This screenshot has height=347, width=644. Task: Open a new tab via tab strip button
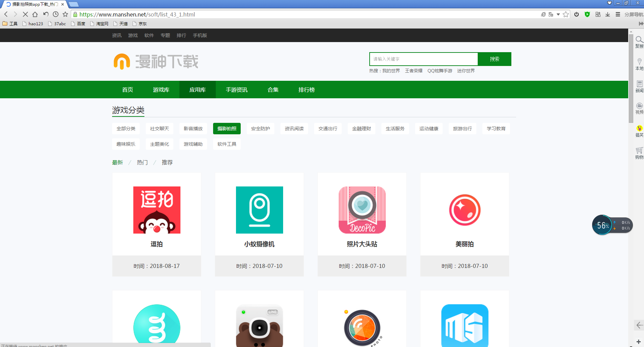73,4
